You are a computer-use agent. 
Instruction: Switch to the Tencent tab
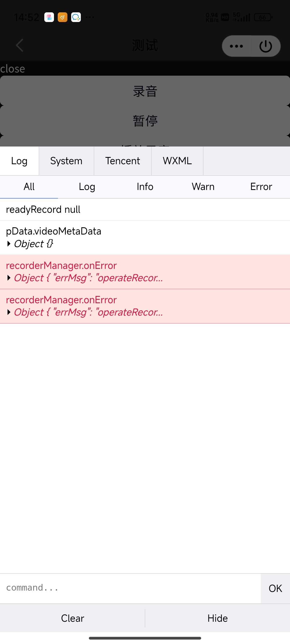tap(122, 161)
